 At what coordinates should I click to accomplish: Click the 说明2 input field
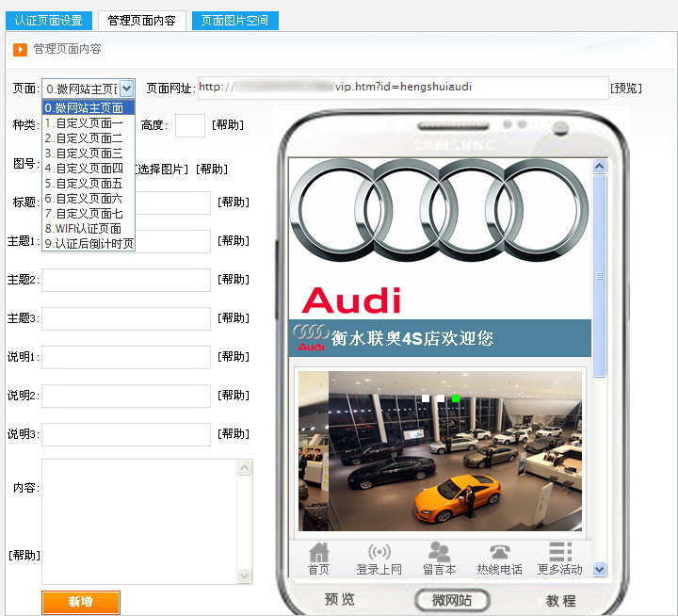coord(126,396)
